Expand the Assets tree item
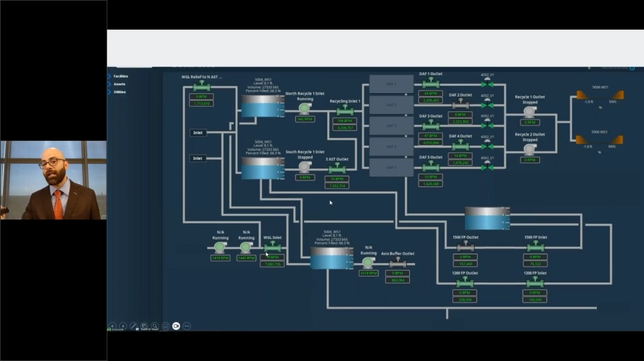Image resolution: width=644 pixels, height=361 pixels. pyautogui.click(x=109, y=84)
